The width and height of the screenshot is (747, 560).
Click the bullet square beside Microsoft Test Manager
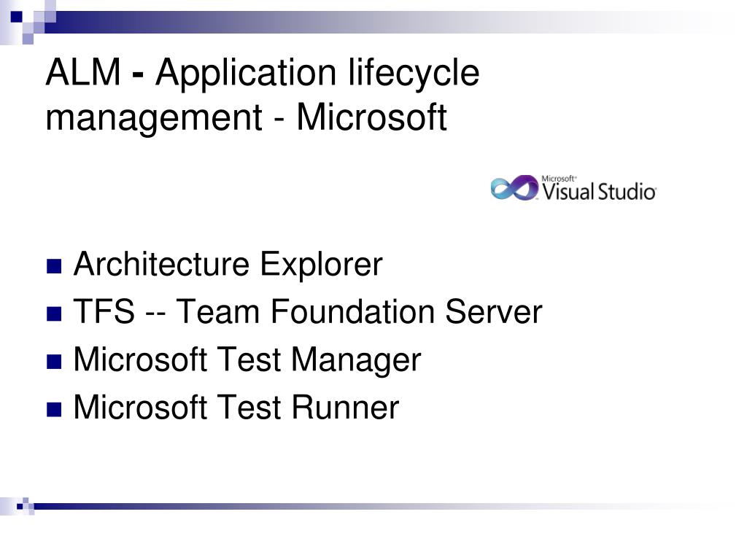click(x=54, y=362)
